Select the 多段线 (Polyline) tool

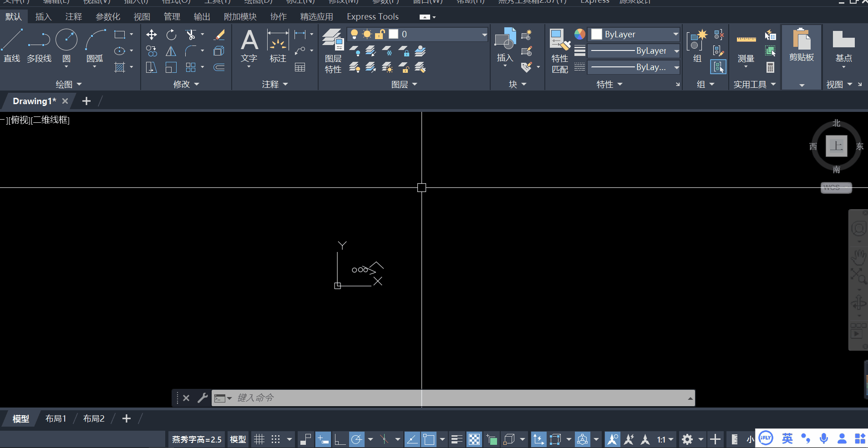[39, 45]
